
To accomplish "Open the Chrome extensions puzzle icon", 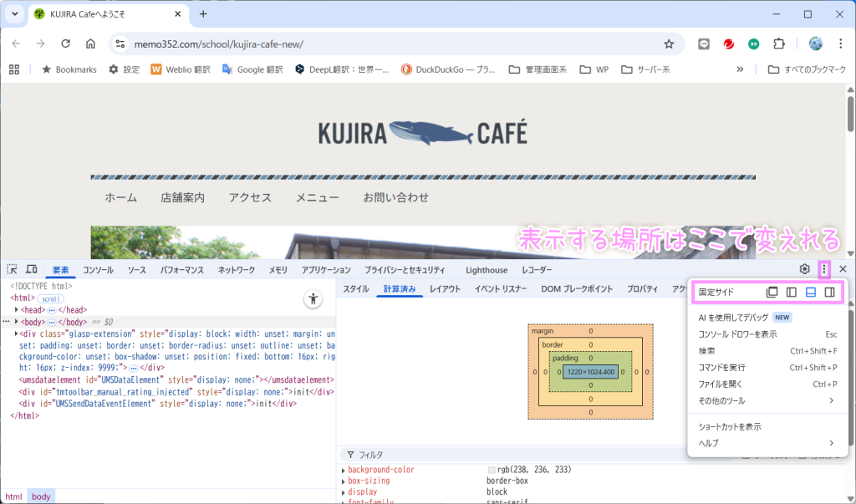I will pos(779,43).
